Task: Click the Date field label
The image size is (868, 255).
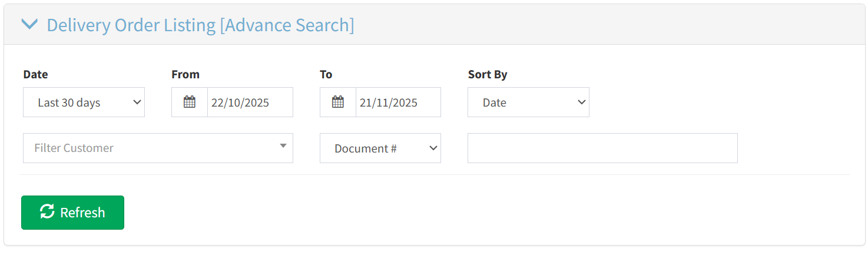Action: [35, 75]
